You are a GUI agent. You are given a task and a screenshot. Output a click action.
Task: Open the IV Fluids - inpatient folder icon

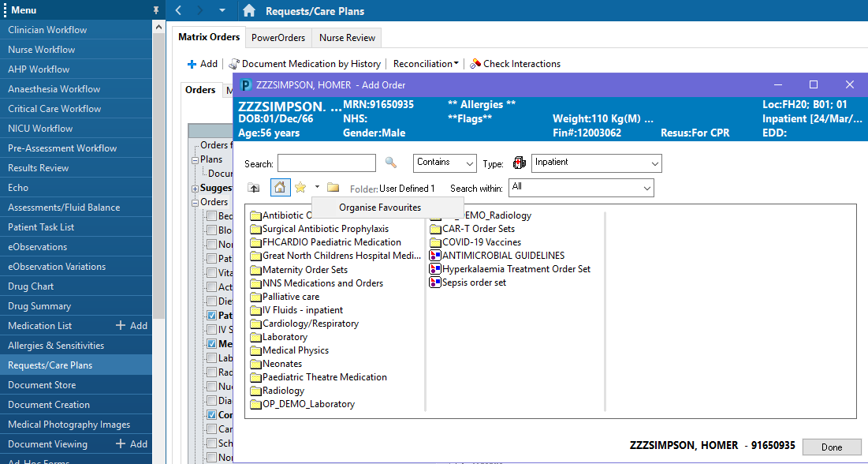point(255,310)
